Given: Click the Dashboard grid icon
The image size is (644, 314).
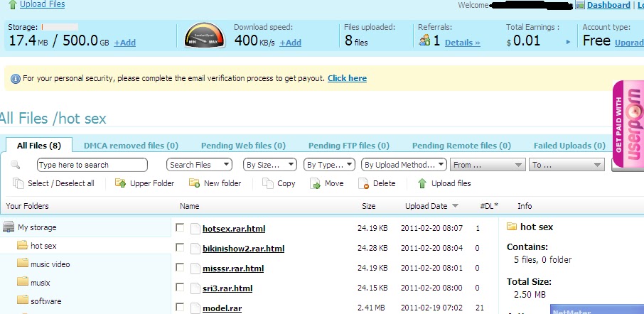Looking at the screenshot, I should (x=580, y=4).
